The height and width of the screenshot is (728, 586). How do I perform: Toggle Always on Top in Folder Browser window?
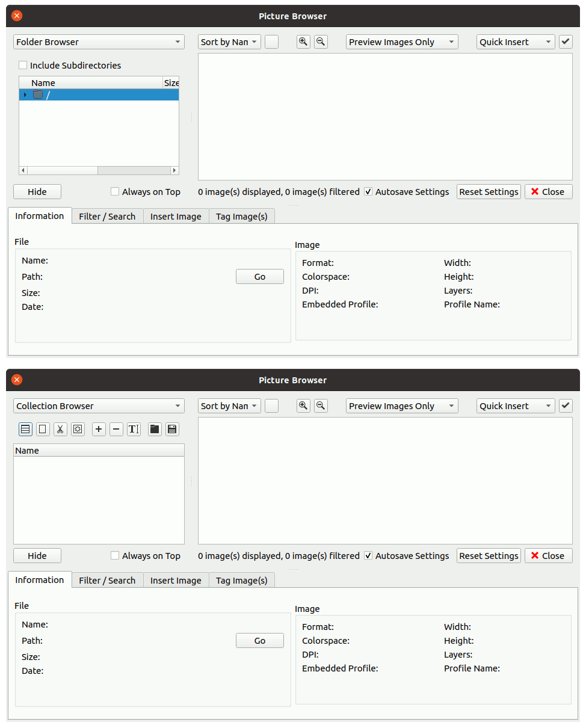click(x=115, y=191)
